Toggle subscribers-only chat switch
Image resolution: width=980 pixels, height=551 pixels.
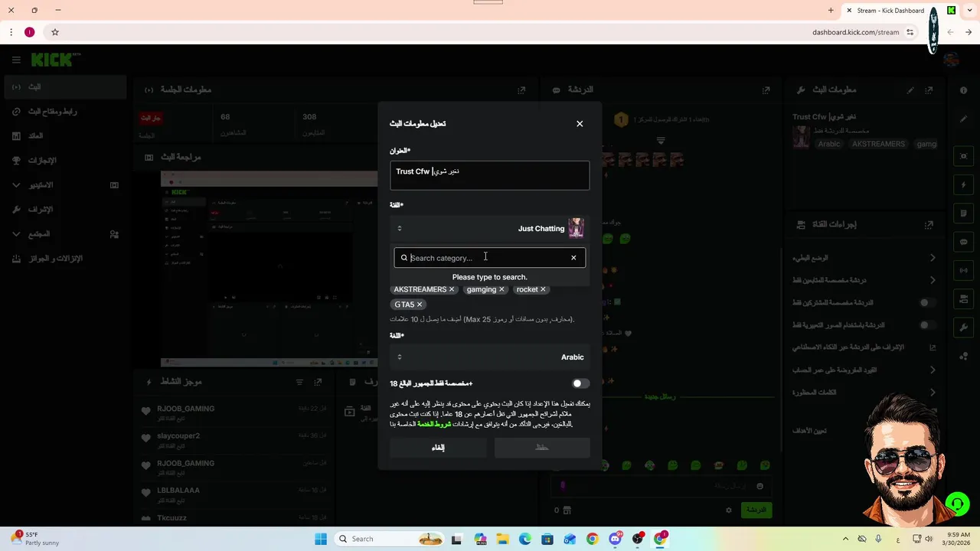(927, 302)
